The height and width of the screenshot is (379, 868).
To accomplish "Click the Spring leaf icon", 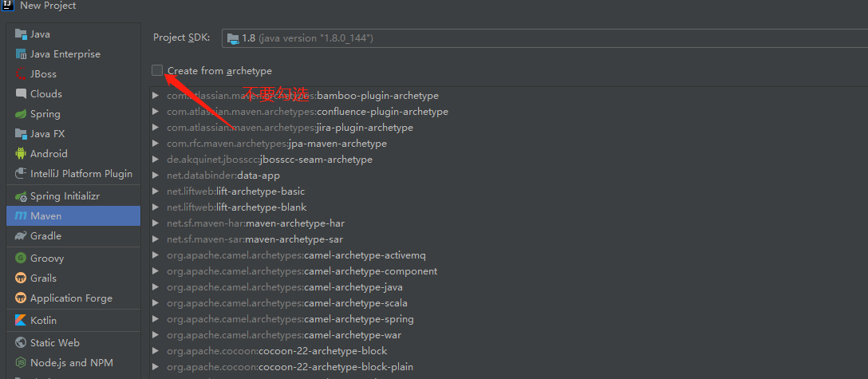I will pos(21,114).
